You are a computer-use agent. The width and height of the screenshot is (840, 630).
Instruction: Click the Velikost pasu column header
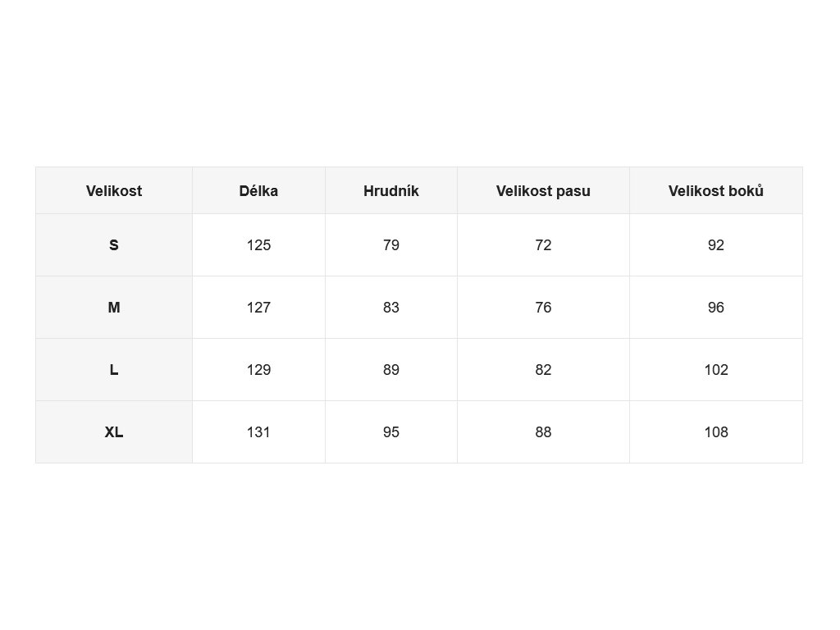point(543,190)
